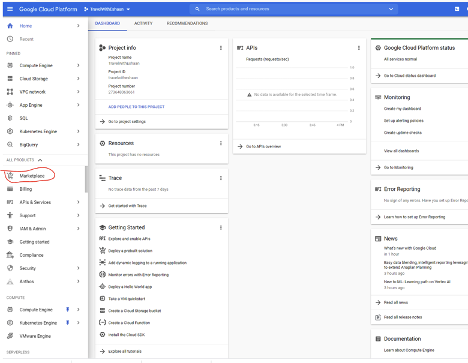Select Support in the sidebar
Viewport: 468px width, 363px height.
[27, 215]
